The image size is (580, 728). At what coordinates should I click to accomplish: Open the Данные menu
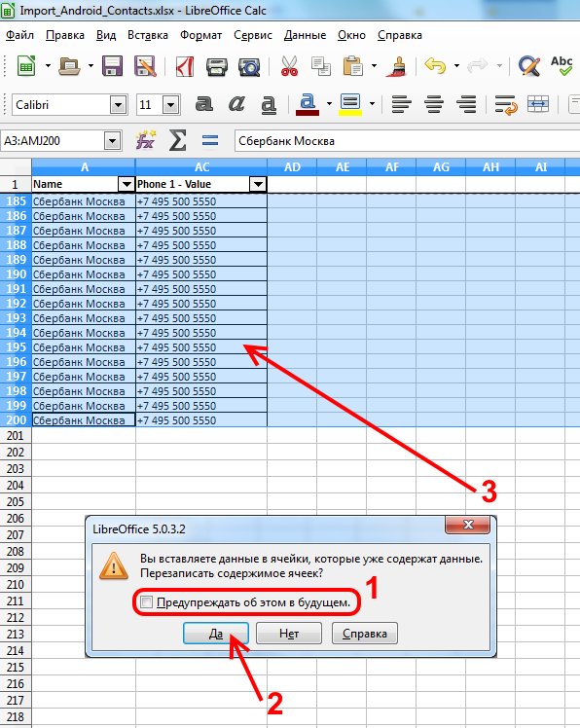[x=306, y=35]
